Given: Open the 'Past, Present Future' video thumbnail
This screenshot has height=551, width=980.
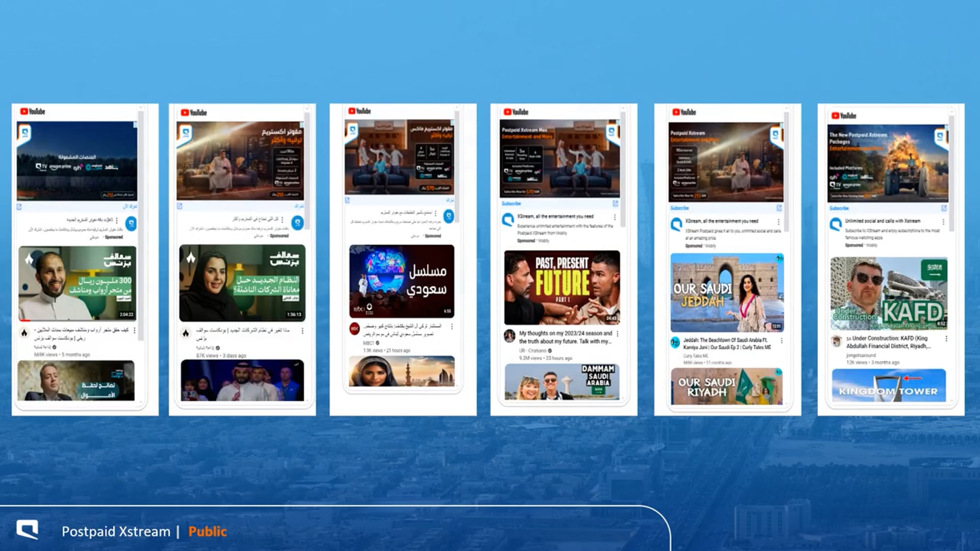Looking at the screenshot, I should (x=562, y=287).
